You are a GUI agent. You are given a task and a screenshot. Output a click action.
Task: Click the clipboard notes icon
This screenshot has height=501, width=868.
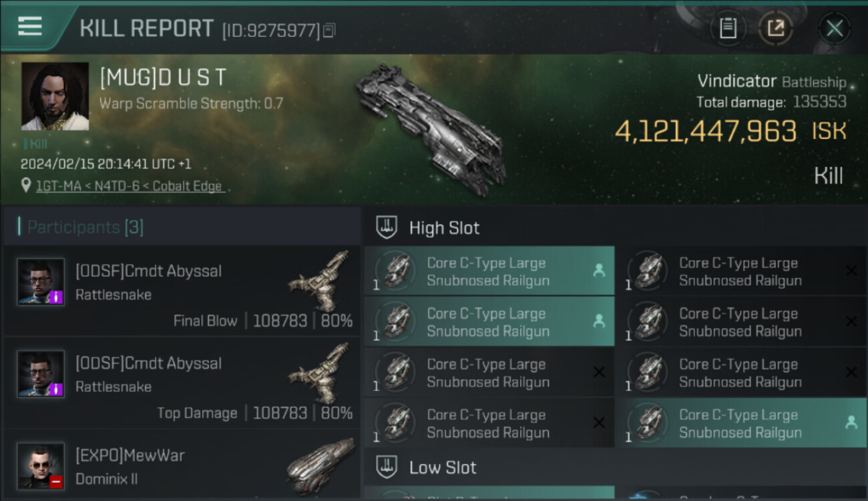click(x=728, y=28)
